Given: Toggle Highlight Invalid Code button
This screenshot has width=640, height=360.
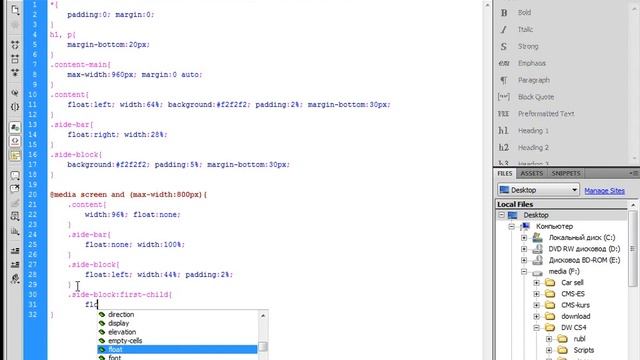Looking at the screenshot, I should (x=15, y=141).
